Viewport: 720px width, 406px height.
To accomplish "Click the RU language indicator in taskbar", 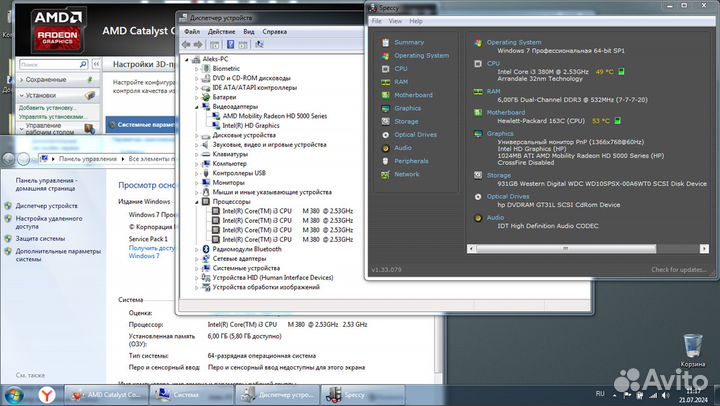I will pos(600,394).
